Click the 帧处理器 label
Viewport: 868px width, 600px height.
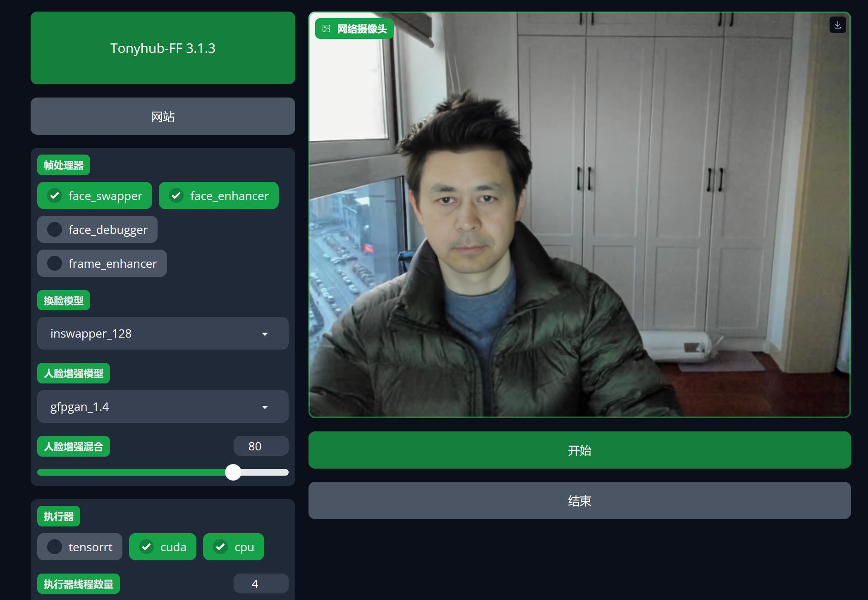pos(64,165)
